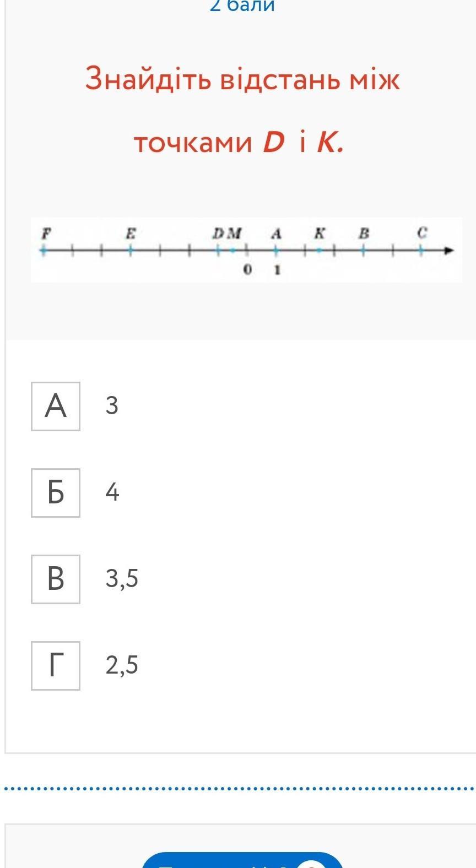Tap point F on the number line

coord(44,251)
